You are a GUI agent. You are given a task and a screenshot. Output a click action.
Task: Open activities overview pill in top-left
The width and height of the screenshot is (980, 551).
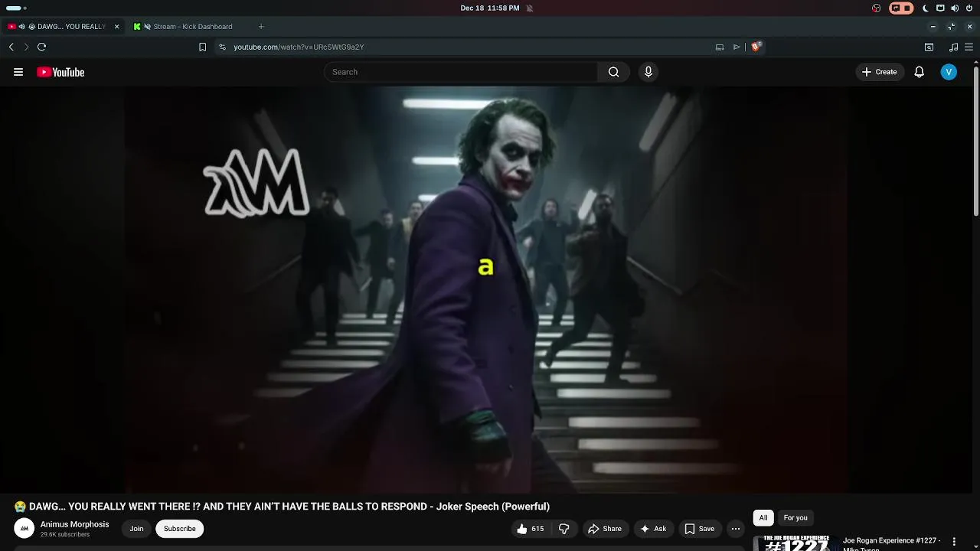pos(15,8)
